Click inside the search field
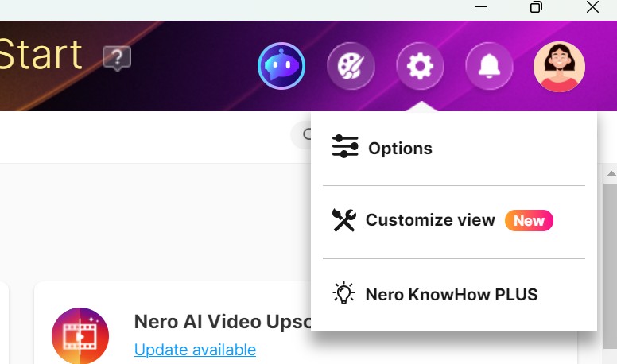The image size is (617, 364). [302, 135]
